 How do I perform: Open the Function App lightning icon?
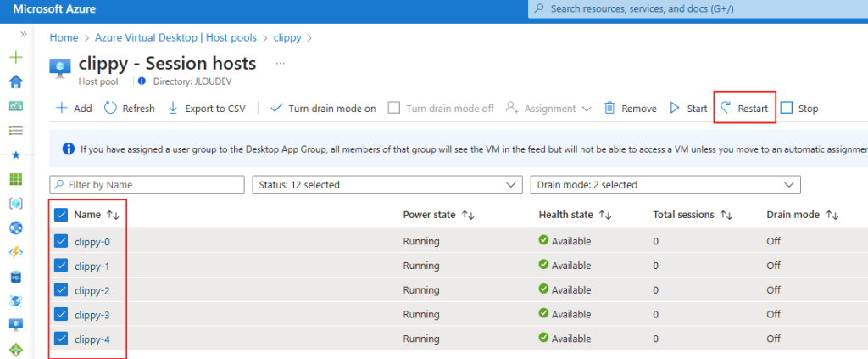17,252
